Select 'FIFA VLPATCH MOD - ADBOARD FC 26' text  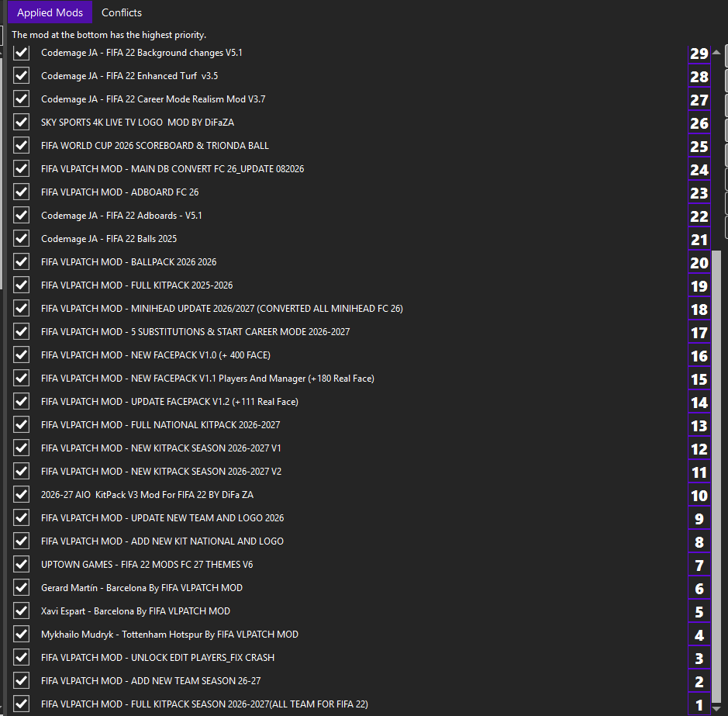click(120, 192)
